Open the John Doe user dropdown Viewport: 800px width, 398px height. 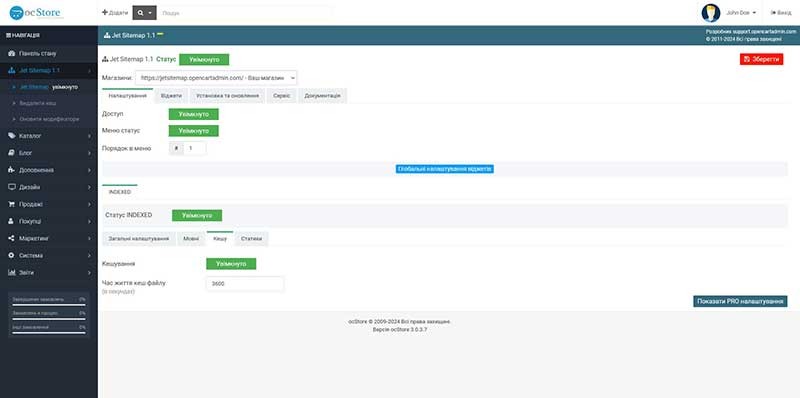pyautogui.click(x=741, y=13)
